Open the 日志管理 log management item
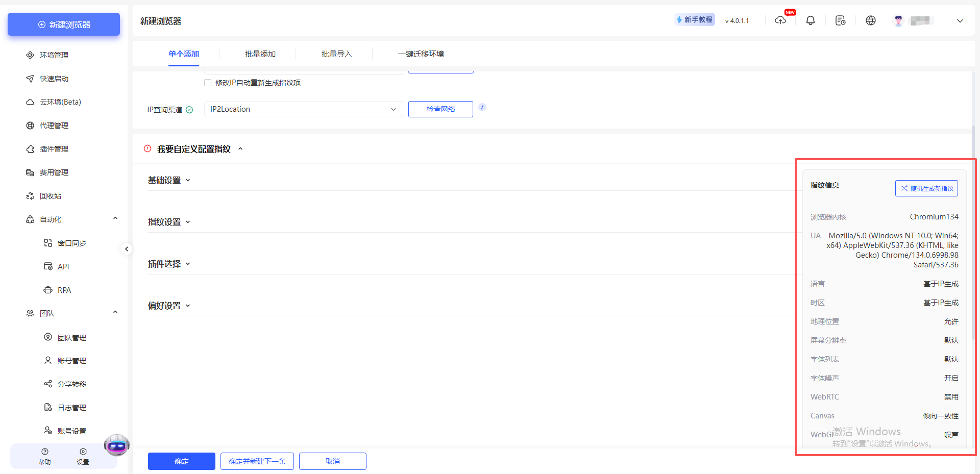 tap(72, 407)
